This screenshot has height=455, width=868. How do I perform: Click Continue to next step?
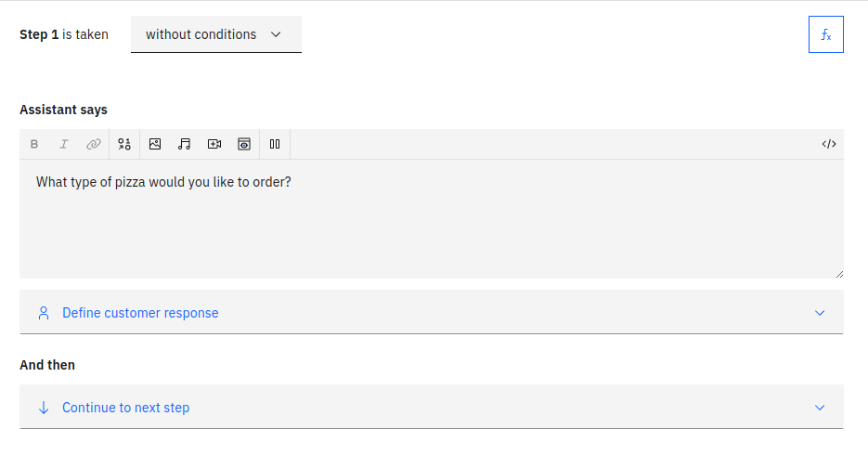(125, 408)
